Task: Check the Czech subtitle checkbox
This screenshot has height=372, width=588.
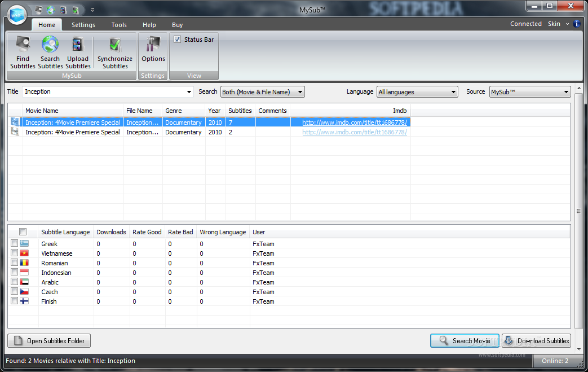Action: click(x=14, y=291)
